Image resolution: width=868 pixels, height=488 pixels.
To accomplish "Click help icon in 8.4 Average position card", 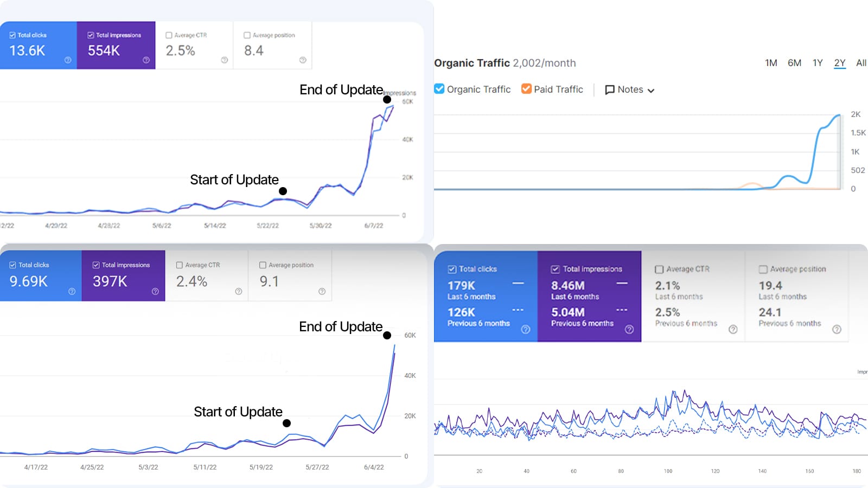I will 303,60.
